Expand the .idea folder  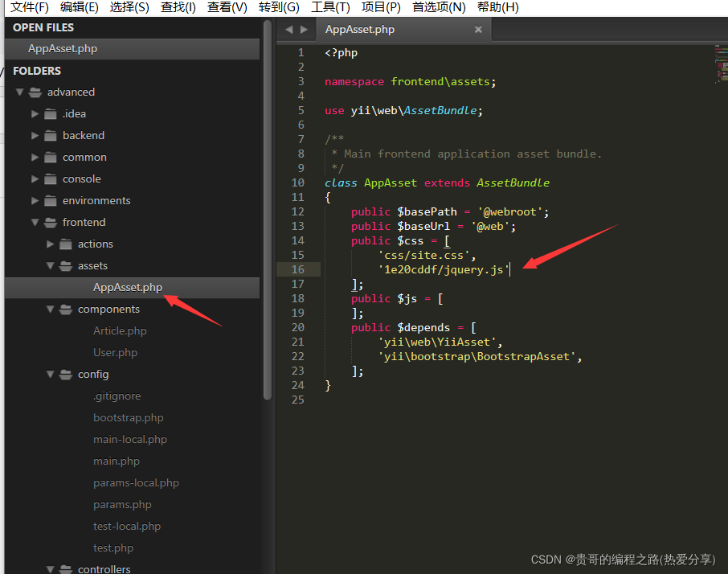click(x=35, y=114)
